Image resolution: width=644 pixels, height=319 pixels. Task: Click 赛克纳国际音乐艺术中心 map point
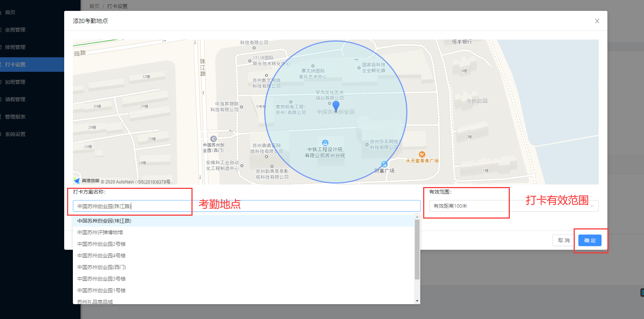(313, 66)
